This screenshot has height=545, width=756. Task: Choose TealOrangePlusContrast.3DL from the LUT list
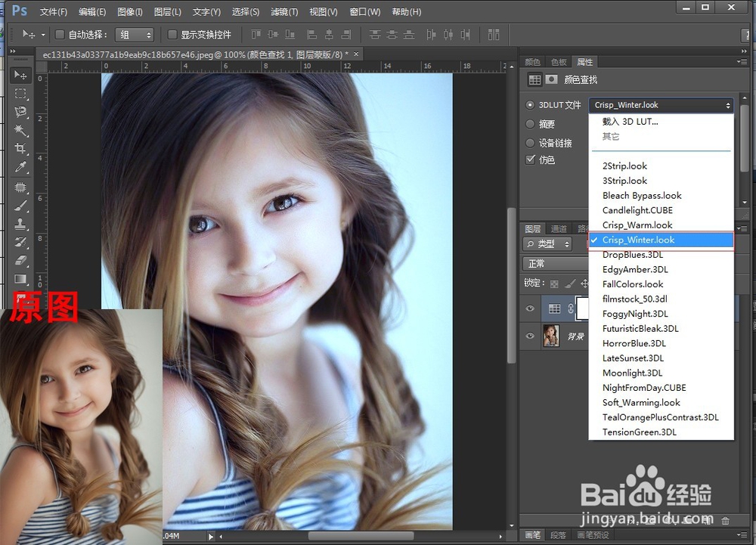click(660, 417)
